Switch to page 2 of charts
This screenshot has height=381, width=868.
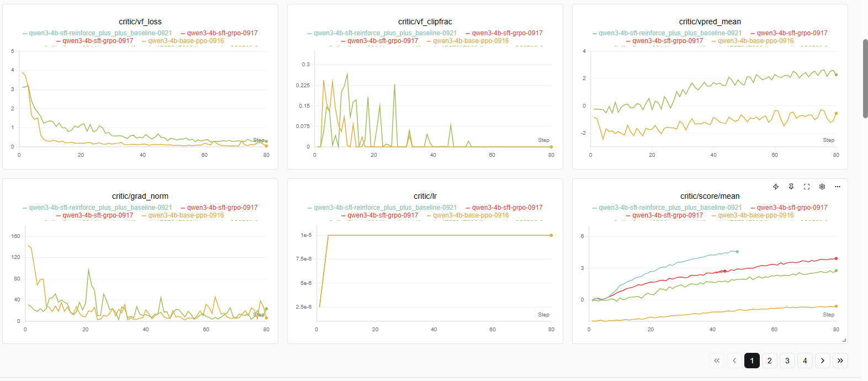point(770,361)
